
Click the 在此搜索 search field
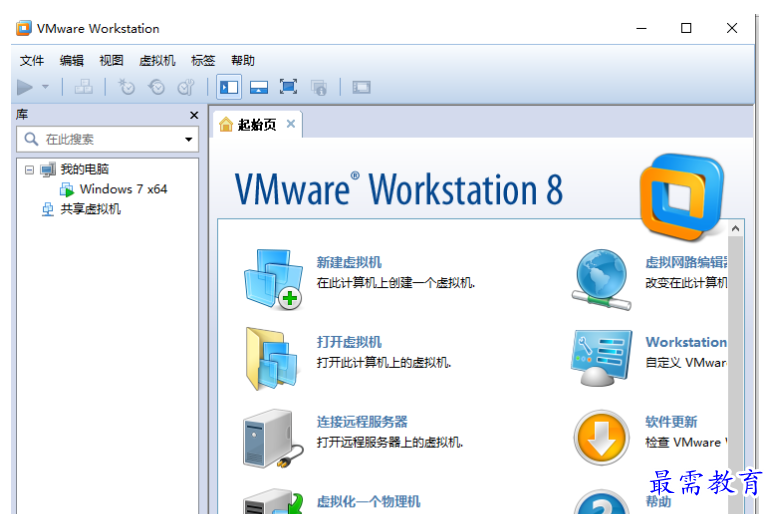[x=108, y=139]
